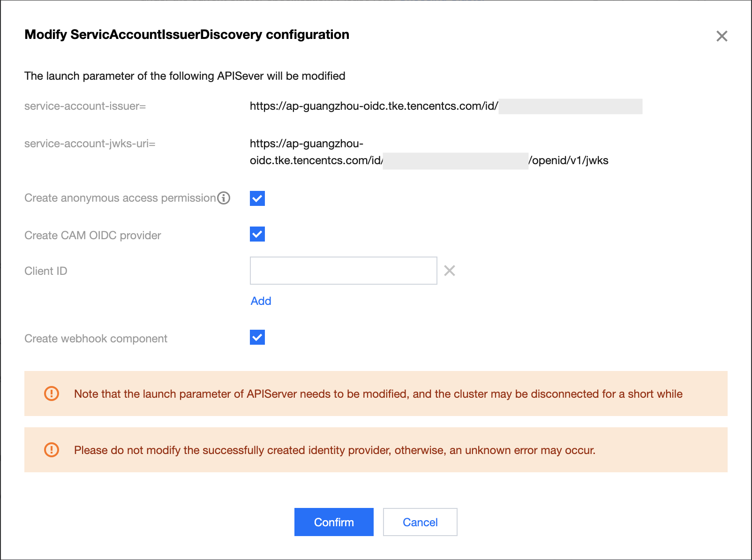The height and width of the screenshot is (560, 752).
Task: Click the dialog title text
Action: click(x=187, y=35)
